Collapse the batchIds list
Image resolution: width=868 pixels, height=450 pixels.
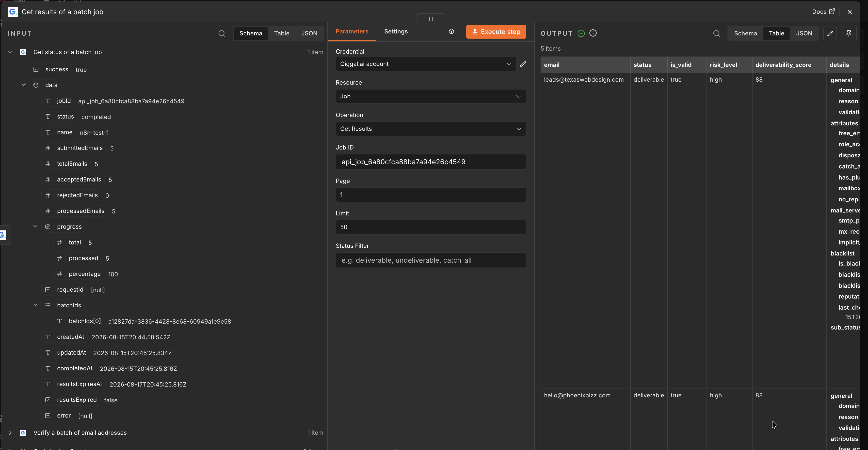click(35, 305)
